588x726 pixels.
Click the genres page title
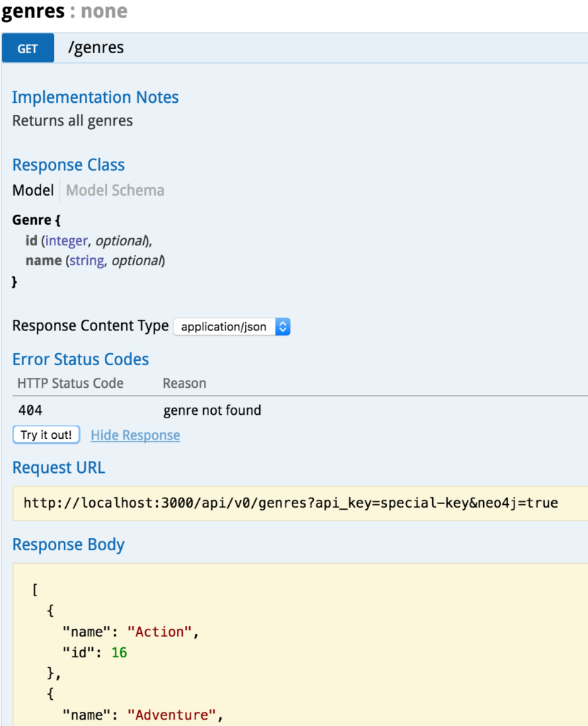tap(31, 11)
